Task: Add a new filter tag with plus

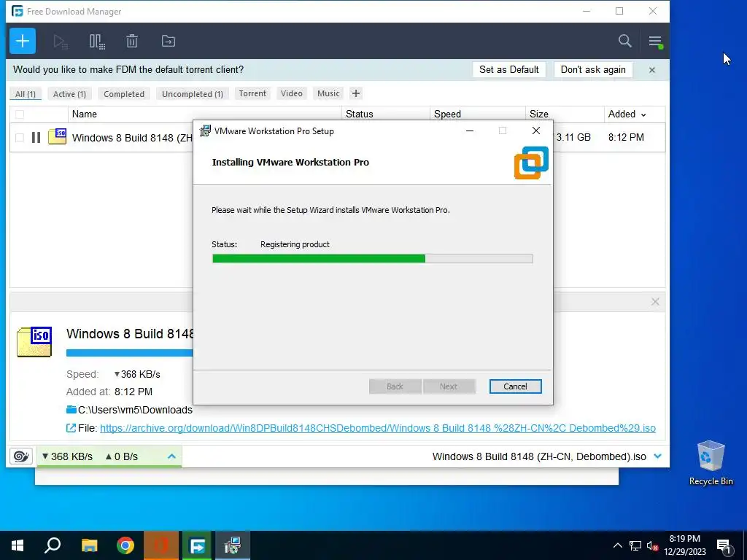Action: pyautogui.click(x=356, y=93)
